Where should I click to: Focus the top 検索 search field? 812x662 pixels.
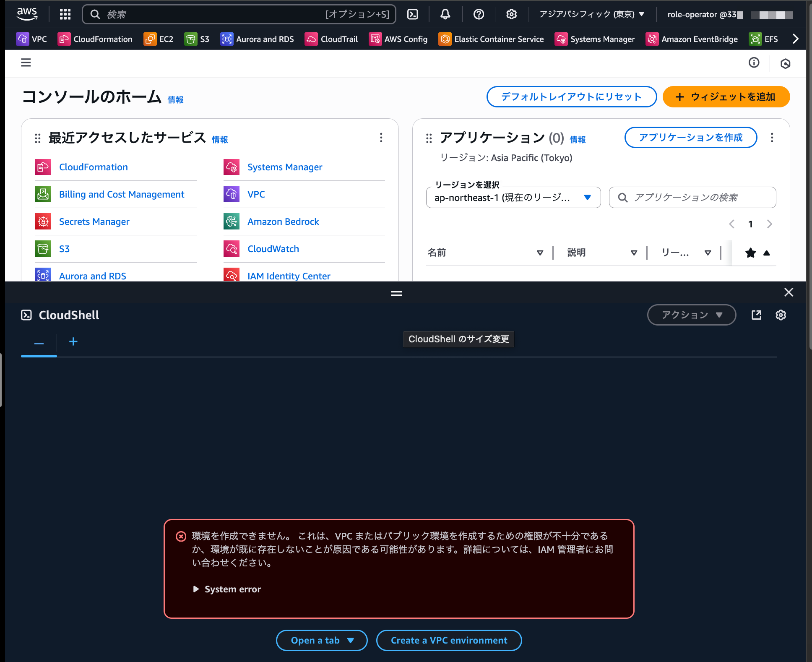tap(239, 14)
